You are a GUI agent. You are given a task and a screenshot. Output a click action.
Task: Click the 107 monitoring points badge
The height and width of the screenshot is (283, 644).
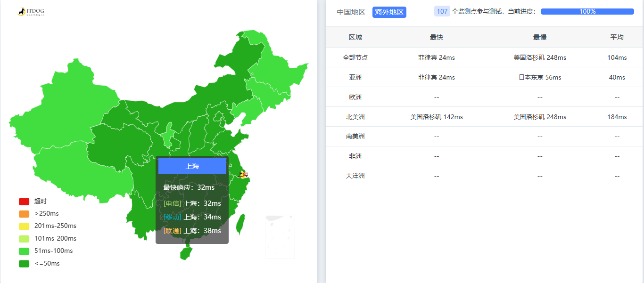[442, 12]
